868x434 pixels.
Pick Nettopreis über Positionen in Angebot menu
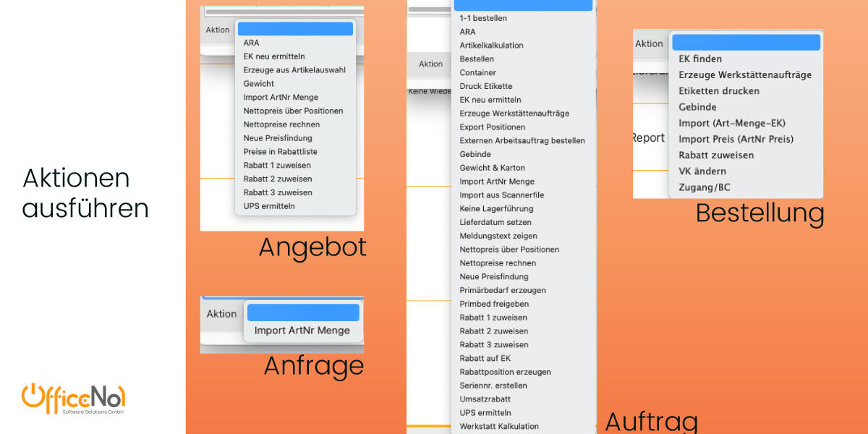(293, 111)
